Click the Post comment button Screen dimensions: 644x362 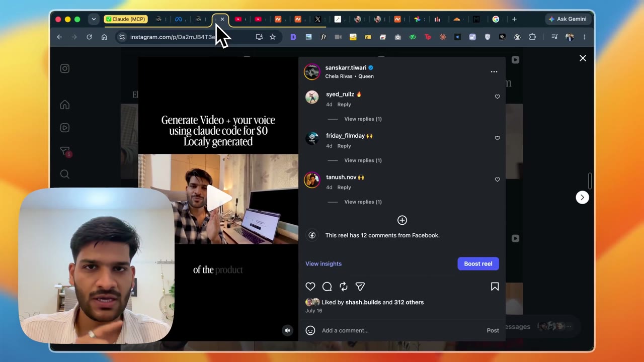coord(493,330)
